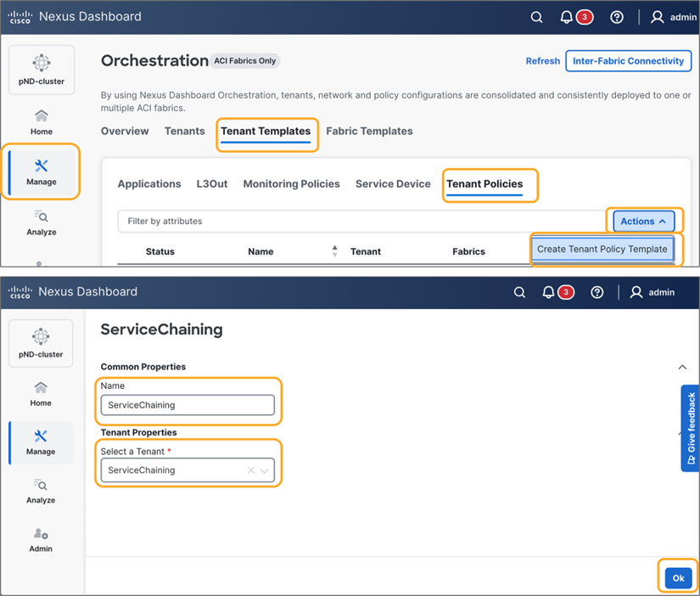Select the Tenant Policies sub-tab
This screenshot has width=700, height=596.
pyautogui.click(x=484, y=183)
